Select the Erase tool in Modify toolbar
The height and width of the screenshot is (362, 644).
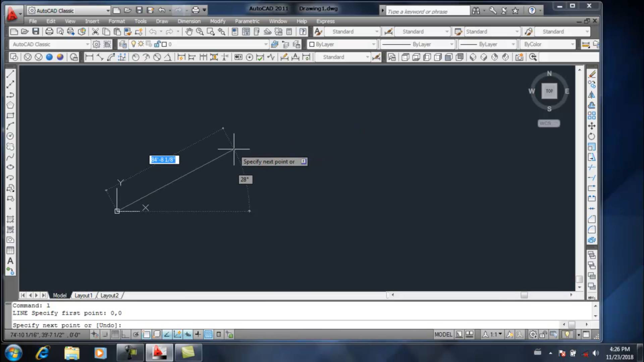[592, 74]
